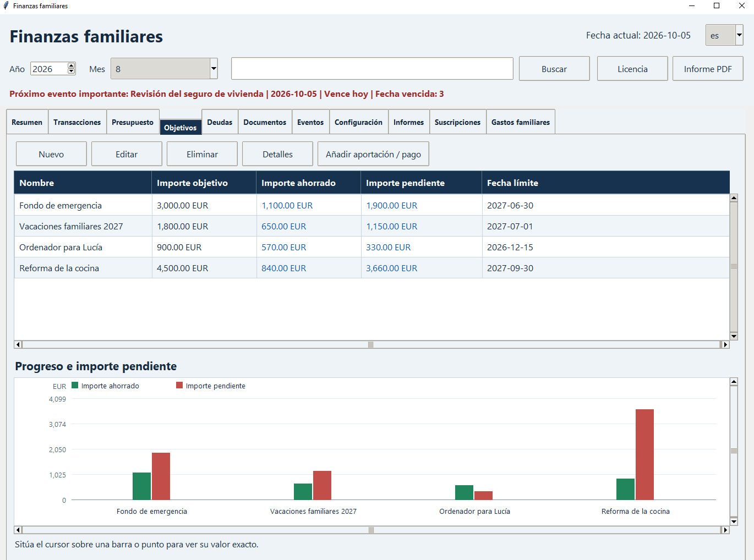The image size is (754, 560).
Task: Generate the Informe PDF
Action: 708,69
